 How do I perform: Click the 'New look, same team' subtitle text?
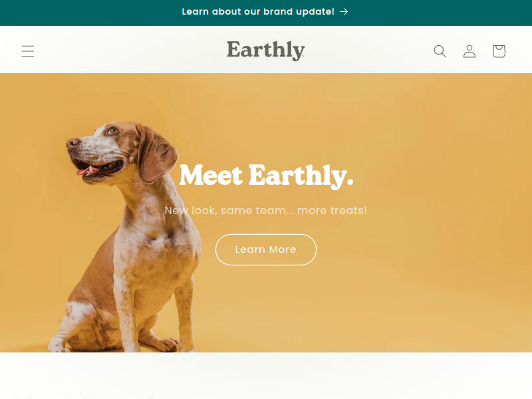pyautogui.click(x=224, y=210)
